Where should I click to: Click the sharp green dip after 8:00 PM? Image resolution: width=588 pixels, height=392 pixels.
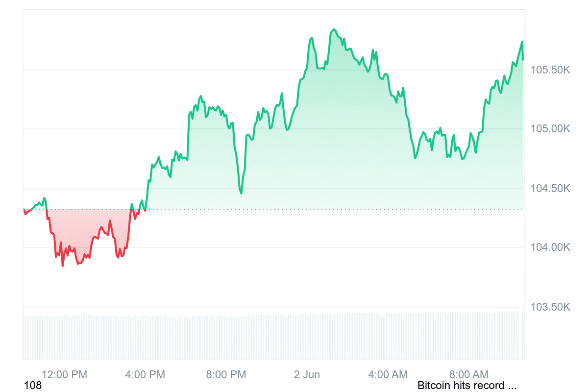point(242,193)
